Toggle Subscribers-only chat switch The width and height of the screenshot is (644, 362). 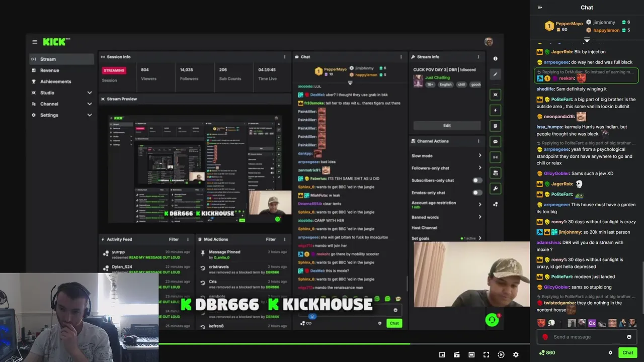pyautogui.click(x=477, y=180)
